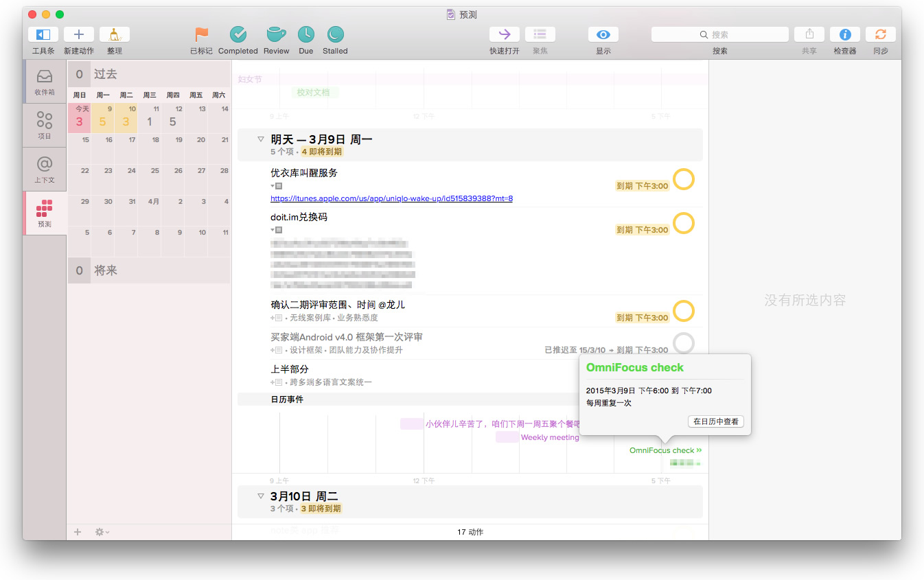Viewport: 924px width, 580px height.
Task: Open the gear dropdown in sidebar footer
Action: [x=102, y=532]
